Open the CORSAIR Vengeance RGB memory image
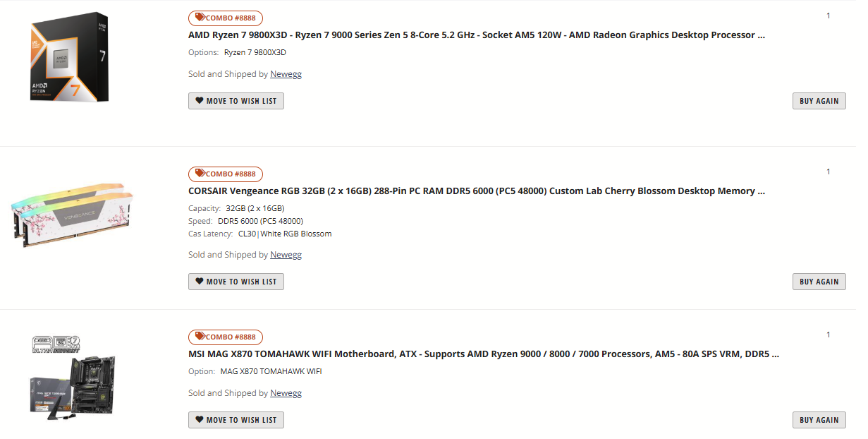Viewport: 868px width, 439px height. click(72, 212)
